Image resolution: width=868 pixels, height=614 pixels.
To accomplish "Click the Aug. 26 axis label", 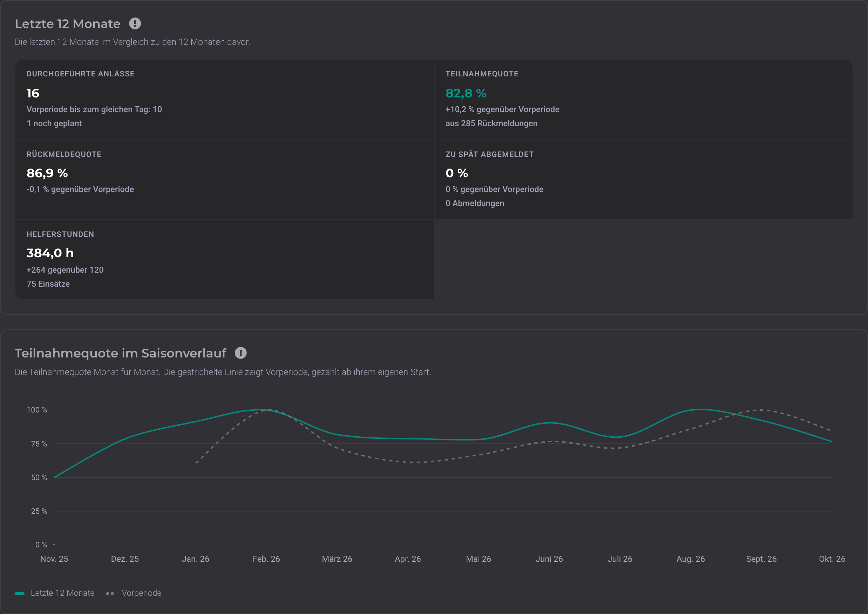I will 691,559.
